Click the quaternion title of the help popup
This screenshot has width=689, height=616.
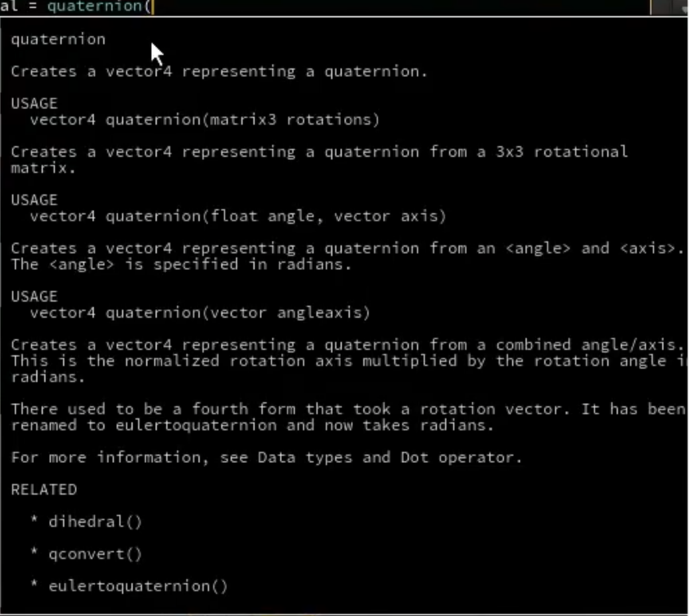pos(58,40)
